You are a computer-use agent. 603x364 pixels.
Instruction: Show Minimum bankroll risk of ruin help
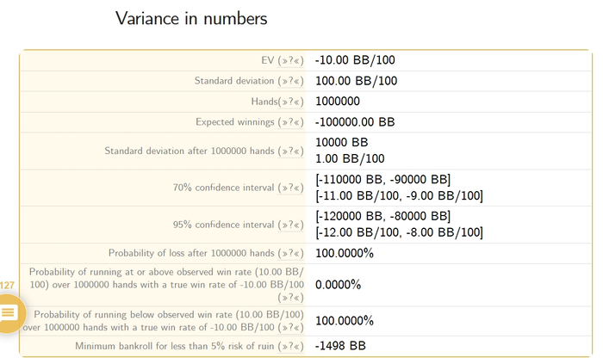pos(290,346)
